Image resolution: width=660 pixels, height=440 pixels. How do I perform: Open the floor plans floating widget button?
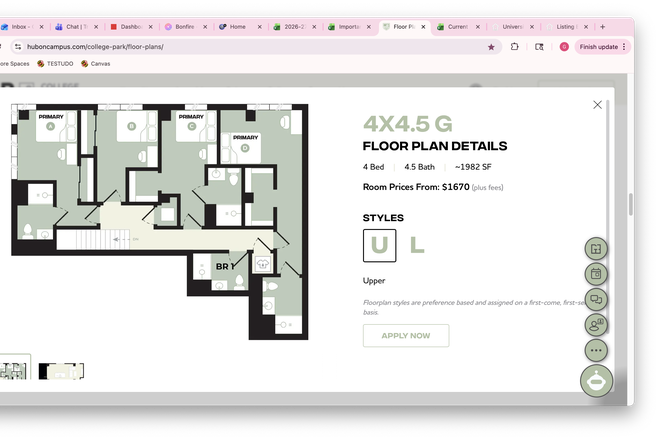click(x=596, y=248)
